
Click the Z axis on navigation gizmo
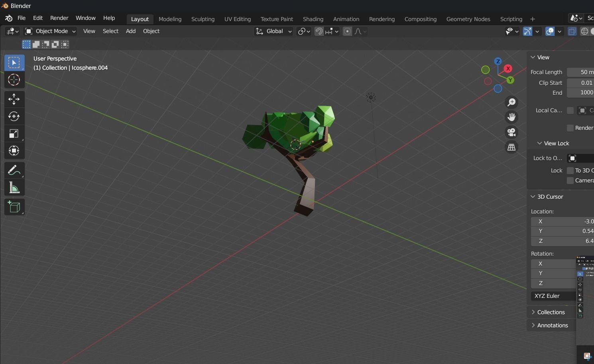(498, 61)
